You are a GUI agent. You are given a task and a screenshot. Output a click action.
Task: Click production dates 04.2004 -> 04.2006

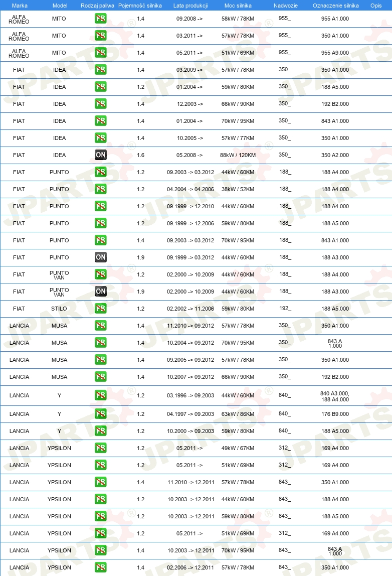point(190,189)
